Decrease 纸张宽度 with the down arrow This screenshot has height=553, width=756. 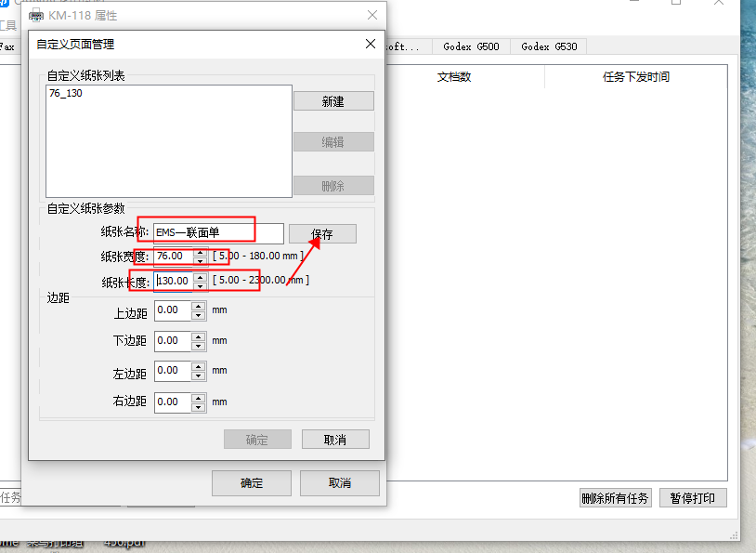tap(199, 260)
